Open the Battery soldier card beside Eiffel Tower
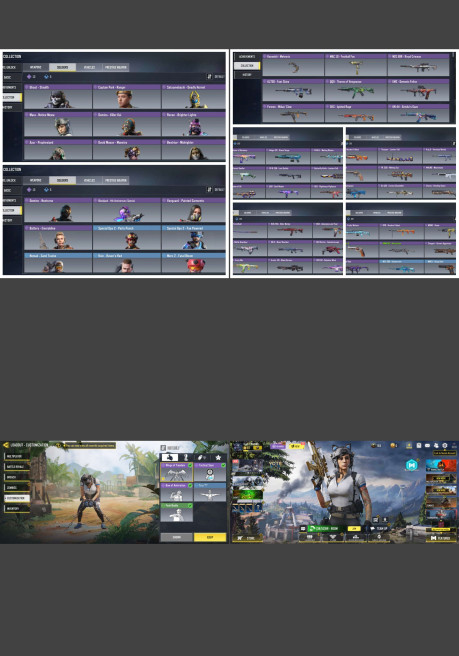The width and height of the screenshot is (459, 656). point(58,238)
